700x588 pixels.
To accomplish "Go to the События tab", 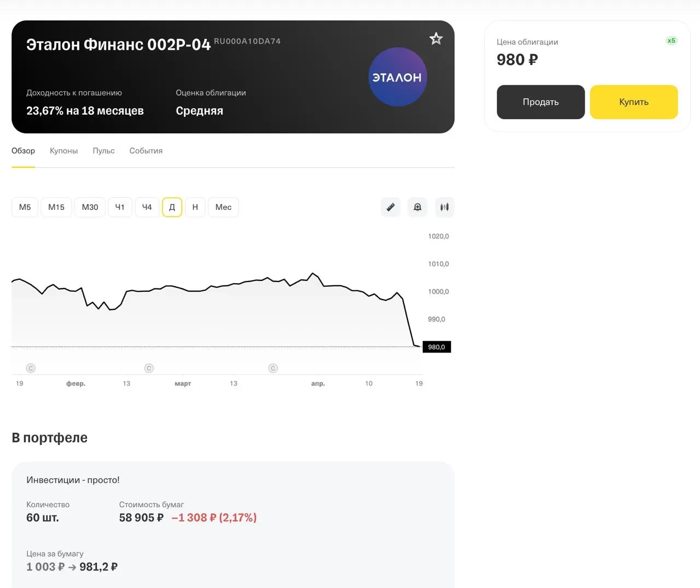I will pos(146,151).
